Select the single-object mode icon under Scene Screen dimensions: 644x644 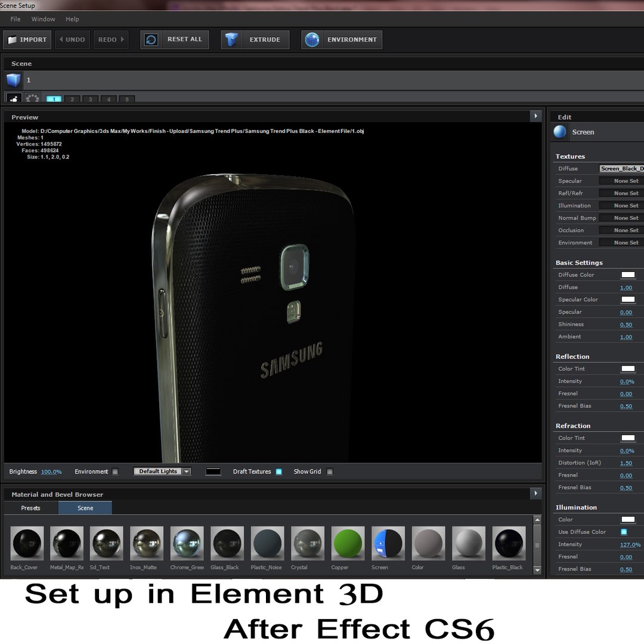coord(14,98)
